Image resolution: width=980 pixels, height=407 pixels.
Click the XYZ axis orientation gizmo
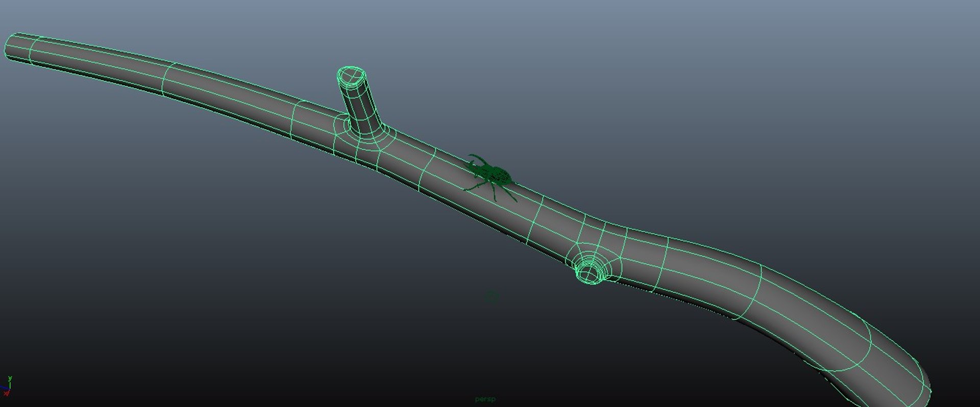[6, 387]
